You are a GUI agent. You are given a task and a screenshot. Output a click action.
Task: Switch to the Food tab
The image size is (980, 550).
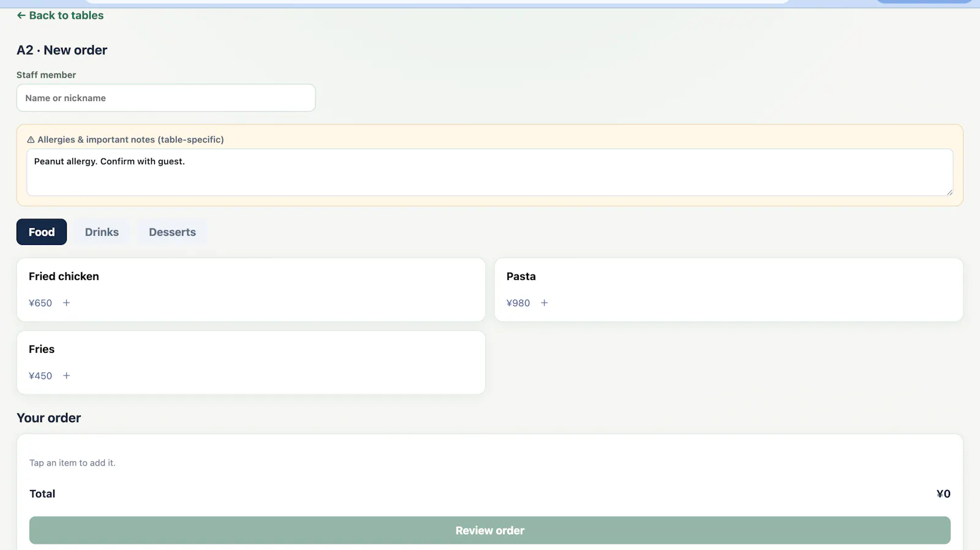click(x=42, y=232)
